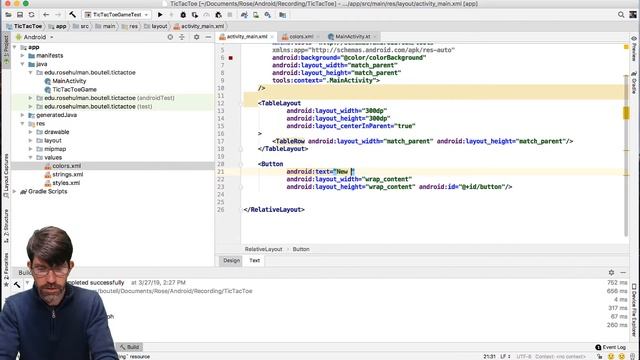Expand the Gradle Scripts node
640x360 pixels.
pyautogui.click(x=15, y=191)
